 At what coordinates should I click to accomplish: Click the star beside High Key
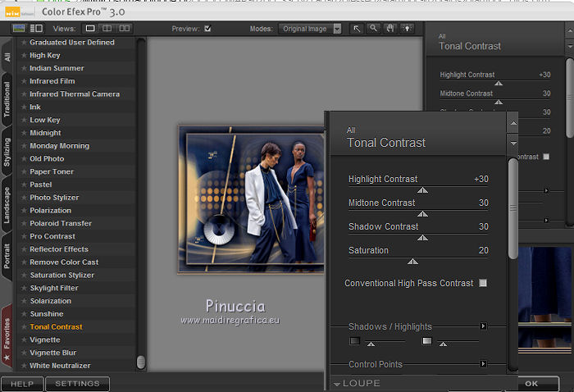(24, 55)
